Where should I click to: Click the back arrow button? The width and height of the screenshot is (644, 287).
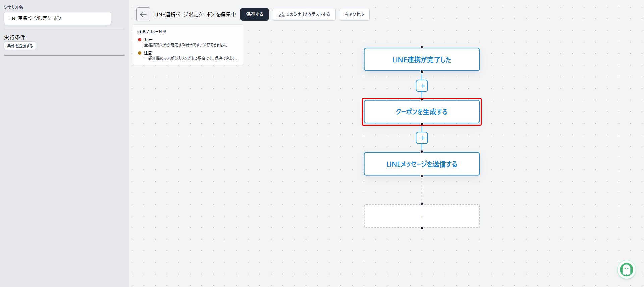point(143,14)
